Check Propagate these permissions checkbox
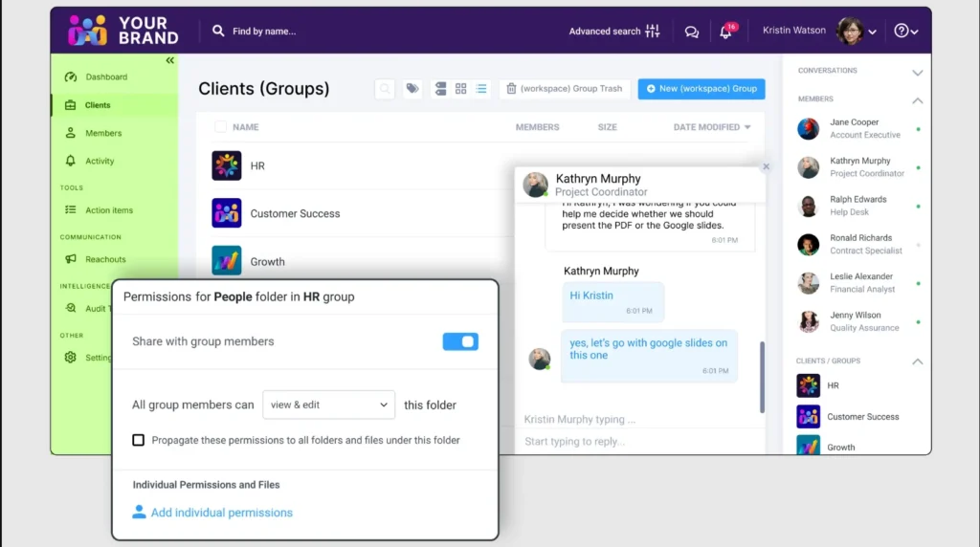The image size is (980, 547). [x=139, y=440]
